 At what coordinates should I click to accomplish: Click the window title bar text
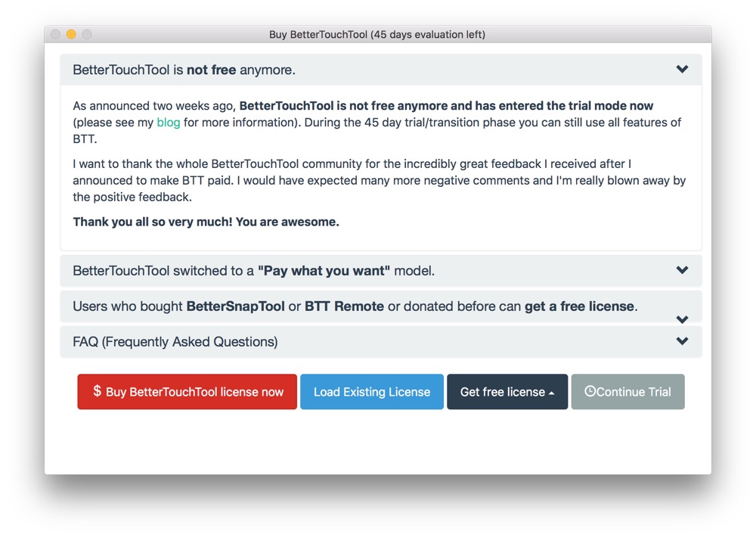[x=377, y=35]
